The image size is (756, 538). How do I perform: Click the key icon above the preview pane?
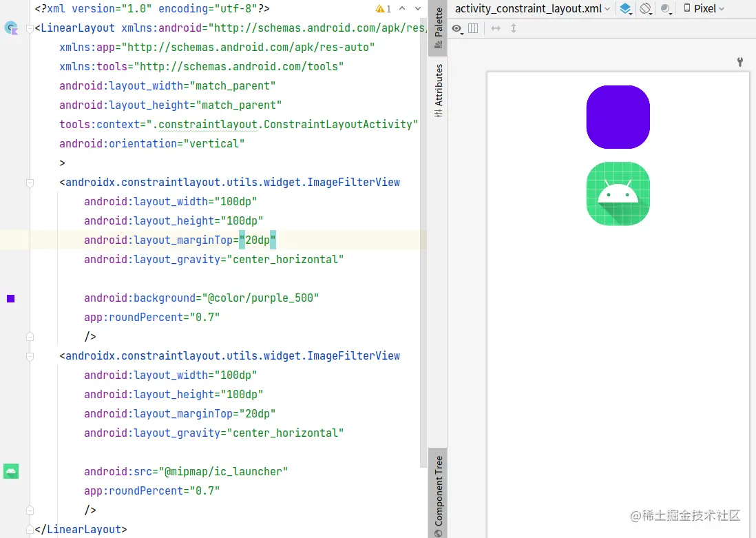pos(739,62)
